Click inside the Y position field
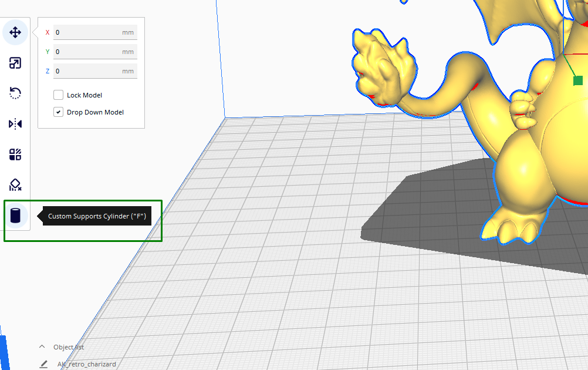The height and width of the screenshot is (370, 588). 94,52
